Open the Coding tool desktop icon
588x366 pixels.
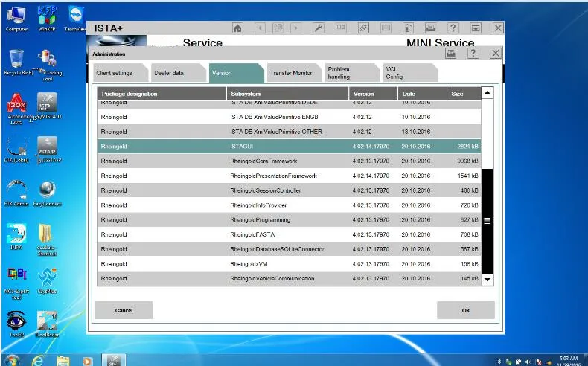[48, 65]
